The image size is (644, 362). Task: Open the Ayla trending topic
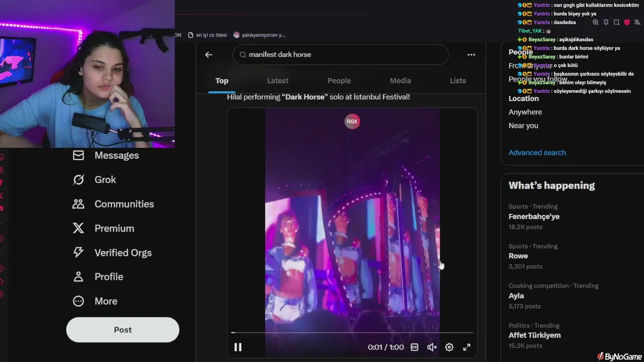pyautogui.click(x=516, y=296)
